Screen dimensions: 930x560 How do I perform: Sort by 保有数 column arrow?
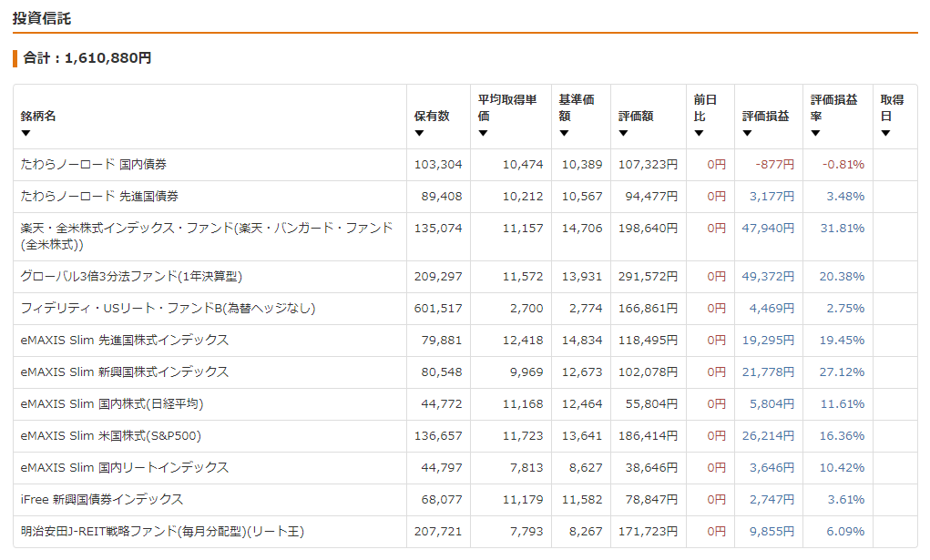coord(419,134)
